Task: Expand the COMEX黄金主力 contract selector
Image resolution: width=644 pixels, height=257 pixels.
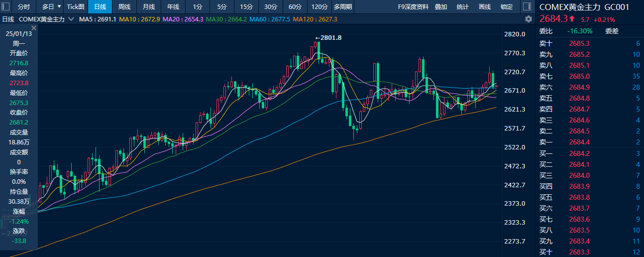Action: [x=71, y=19]
